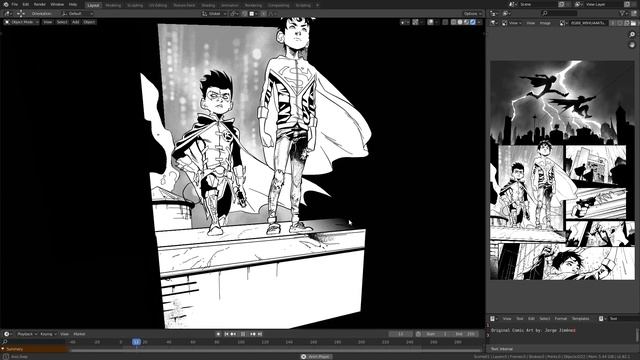Open the outliner editor type icon

tap(494, 13)
